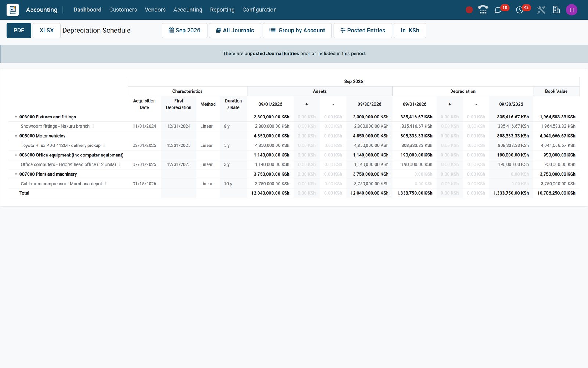The width and height of the screenshot is (588, 368).
Task: Open the Showroom fittings - Nakuru branch asset
Action: 55,126
